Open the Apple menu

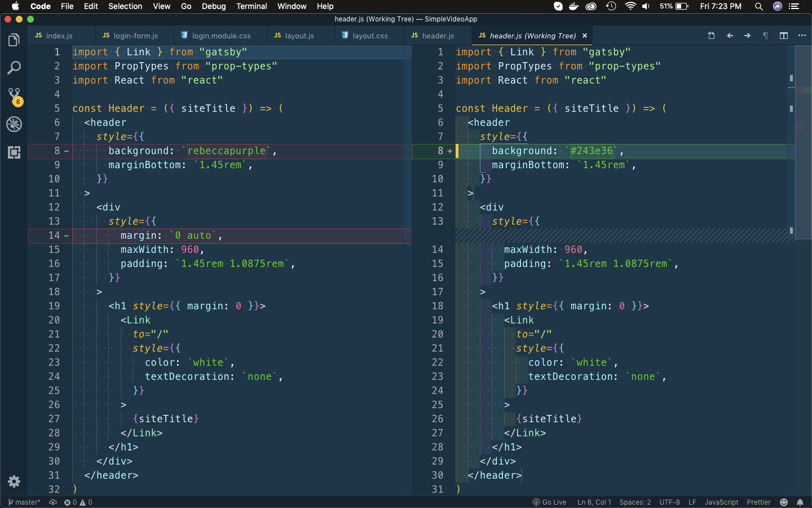pyautogui.click(x=15, y=6)
